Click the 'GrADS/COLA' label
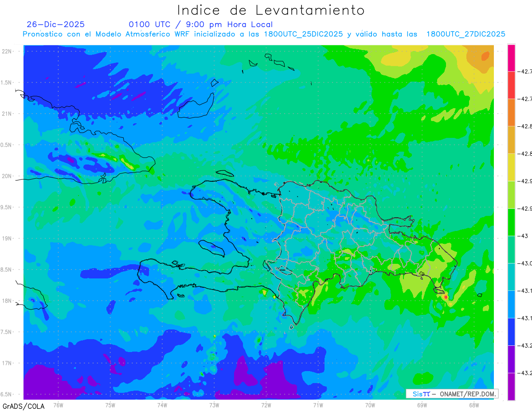532x411 pixels. (23, 406)
